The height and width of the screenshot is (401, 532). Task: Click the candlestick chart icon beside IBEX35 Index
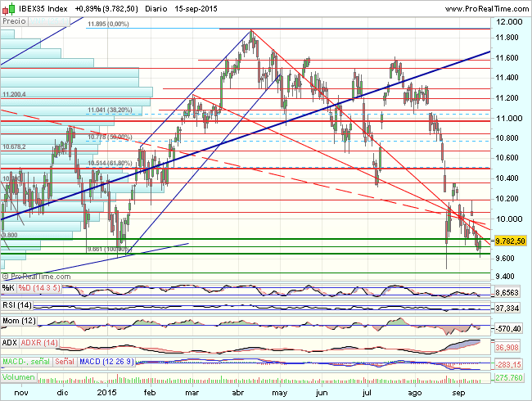[x=9, y=9]
